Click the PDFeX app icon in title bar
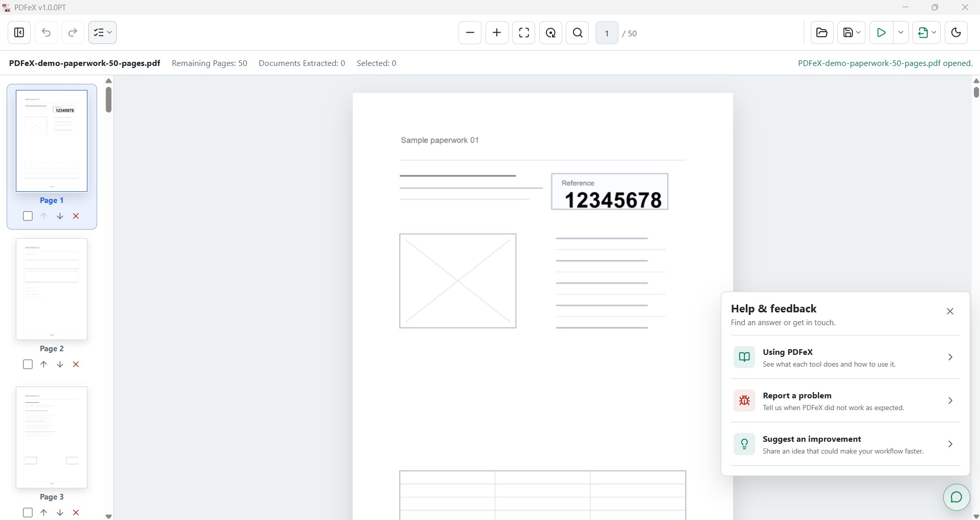The width and height of the screenshot is (980, 520). point(7,8)
